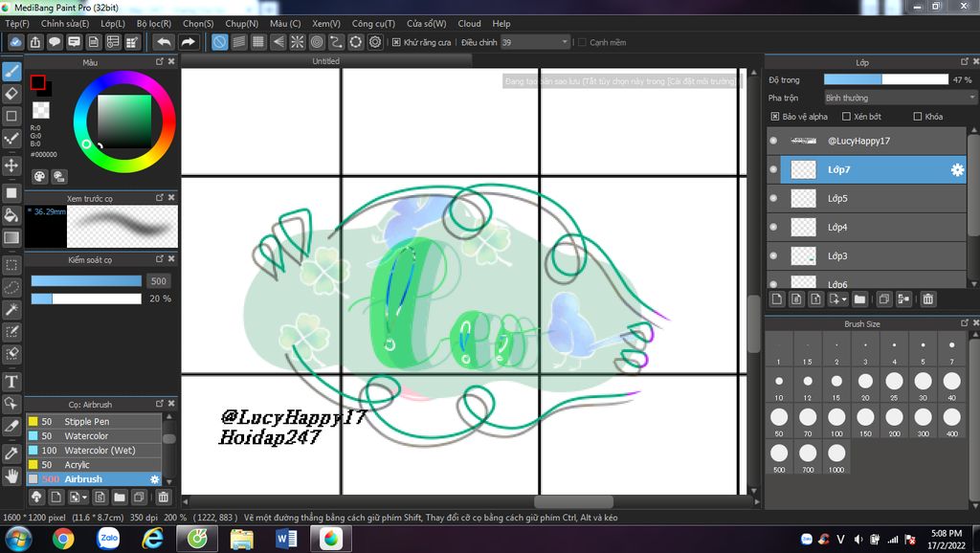Select the Eyedropper tool
Image resolution: width=980 pixels, height=553 pixels.
tap(11, 453)
